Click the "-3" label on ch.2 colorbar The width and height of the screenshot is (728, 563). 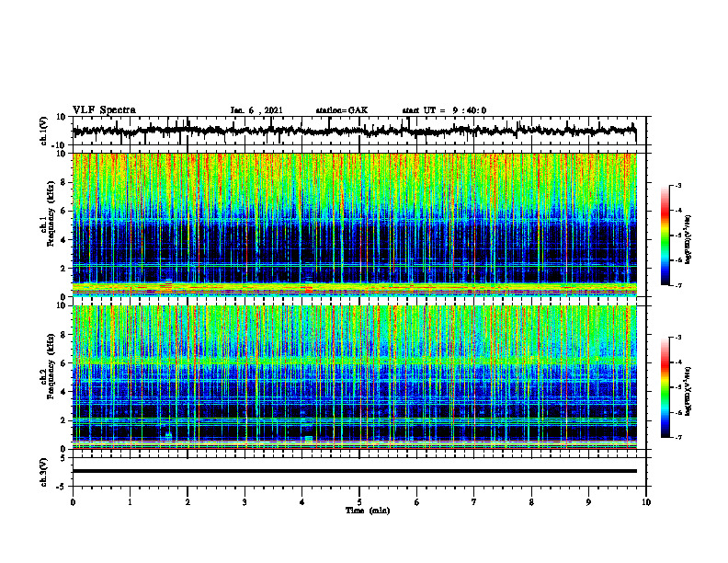677,338
